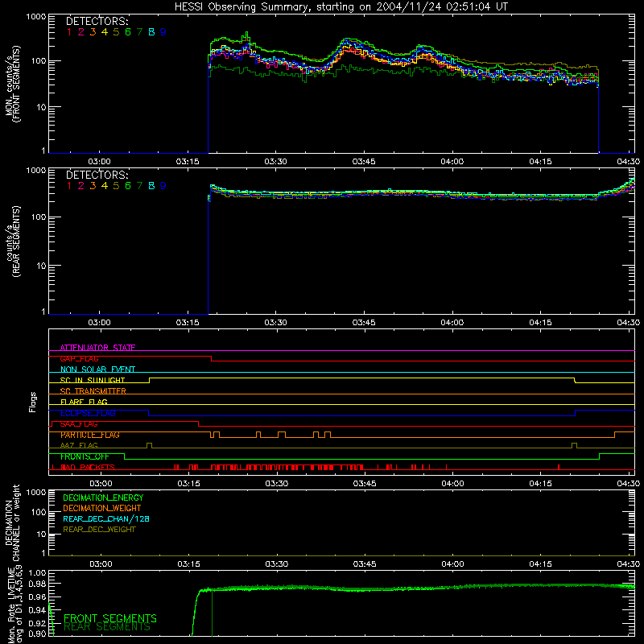Click red detector 1 in rear segments legend
644x644 pixels.
(x=69, y=186)
